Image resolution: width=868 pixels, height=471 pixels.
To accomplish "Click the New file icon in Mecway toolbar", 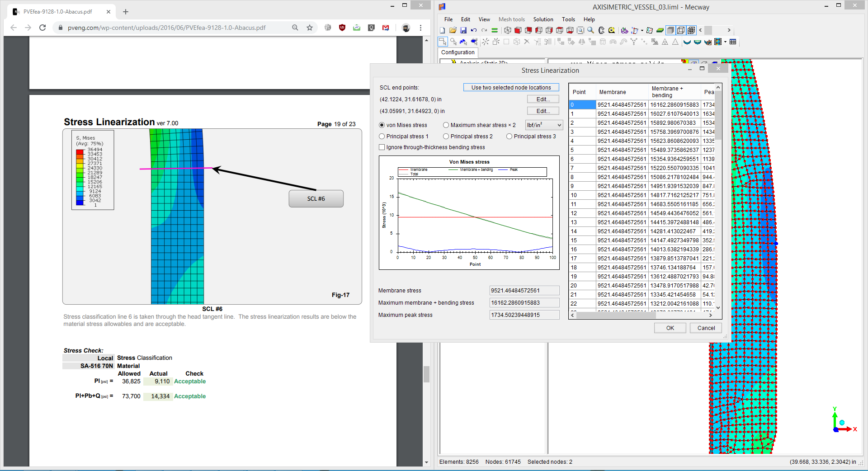I will [x=442, y=30].
